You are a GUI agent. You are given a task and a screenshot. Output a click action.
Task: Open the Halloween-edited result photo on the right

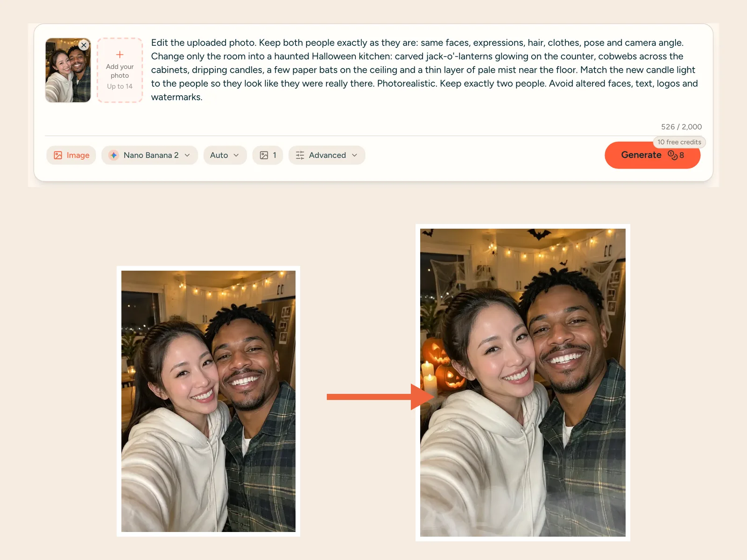pyautogui.click(x=523, y=383)
